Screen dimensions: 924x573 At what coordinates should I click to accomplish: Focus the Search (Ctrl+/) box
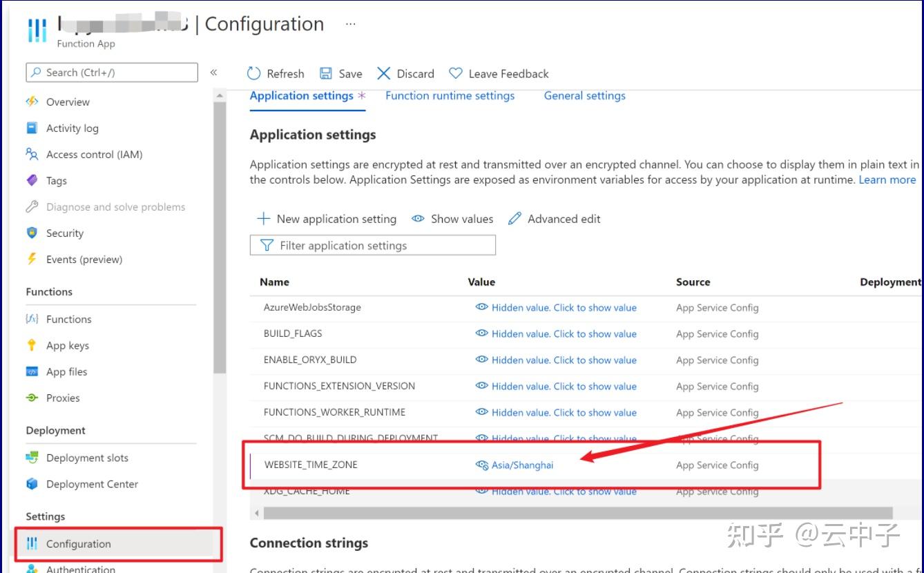pyautogui.click(x=111, y=72)
